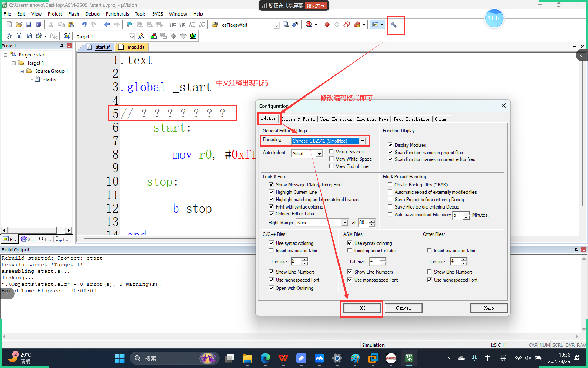Viewport: 588px width, 368px height.
Task: Click the Kill all breakpoints icon
Action: tap(357, 25)
